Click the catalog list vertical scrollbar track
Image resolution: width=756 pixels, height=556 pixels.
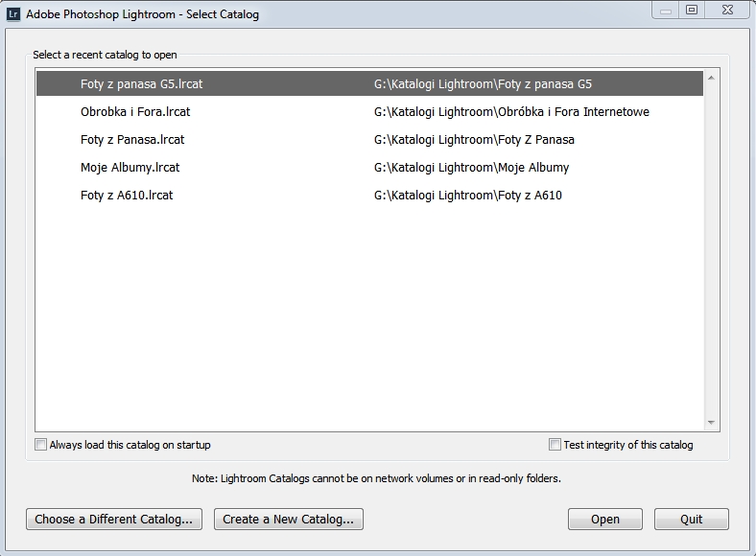click(x=711, y=249)
